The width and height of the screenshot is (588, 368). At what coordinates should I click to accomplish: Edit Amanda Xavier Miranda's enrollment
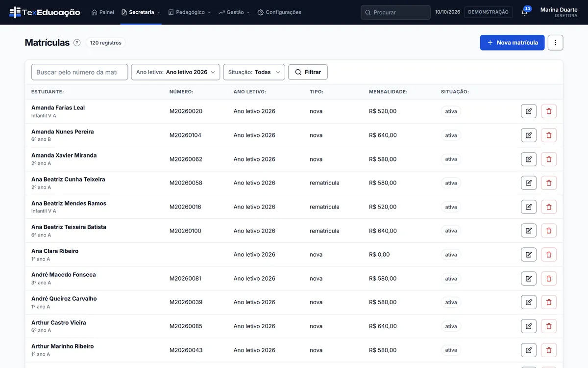529,159
